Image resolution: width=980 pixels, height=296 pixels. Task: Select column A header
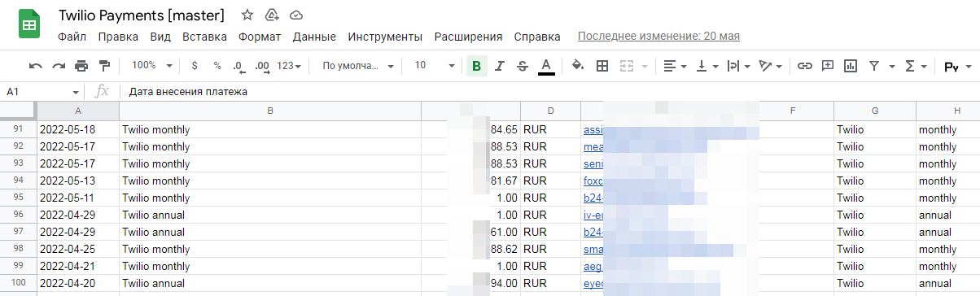pos(78,111)
